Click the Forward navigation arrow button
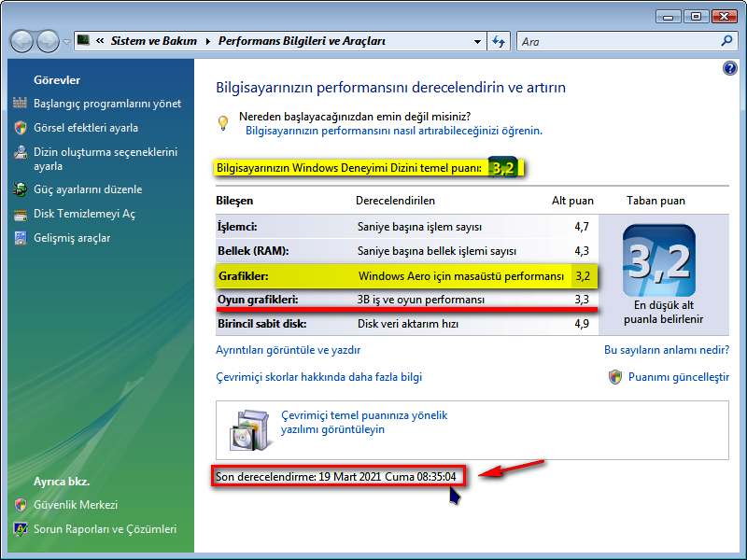The width and height of the screenshot is (747, 560). 49,41
